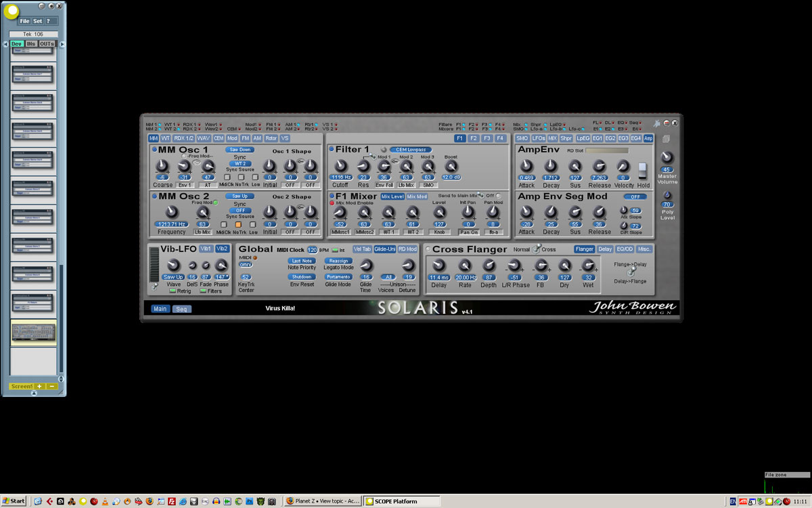The width and height of the screenshot is (812, 508).
Task: Flip the Amp Env Hold switch
Action: 643,171
